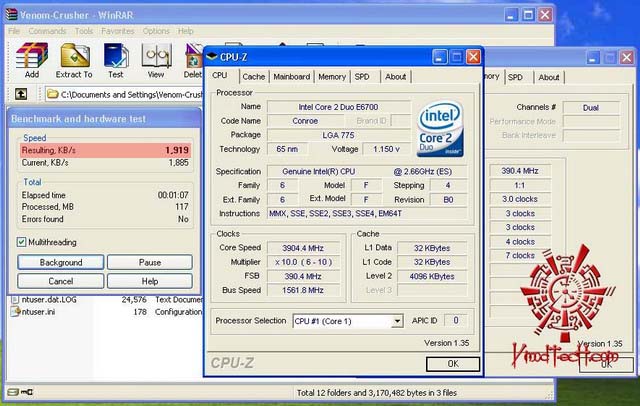This screenshot has width=640, height=406.
Task: Click the Test archive toolbar icon
Action: pyautogui.click(x=116, y=60)
